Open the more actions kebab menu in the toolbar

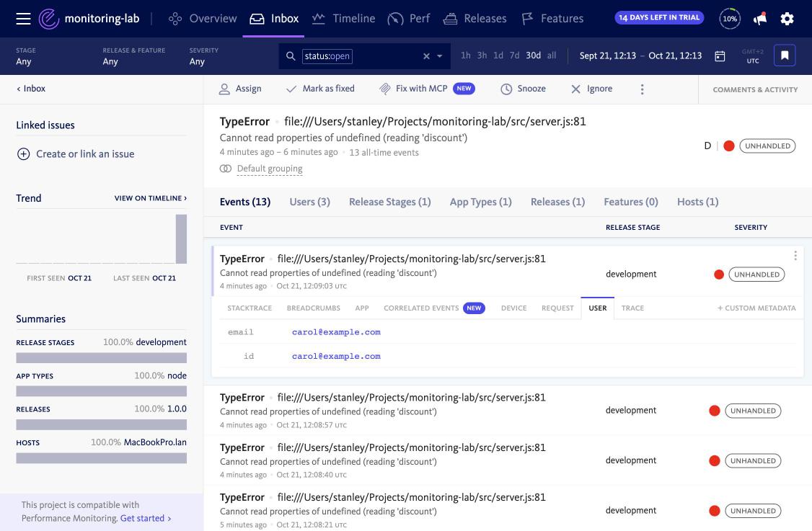tap(642, 89)
